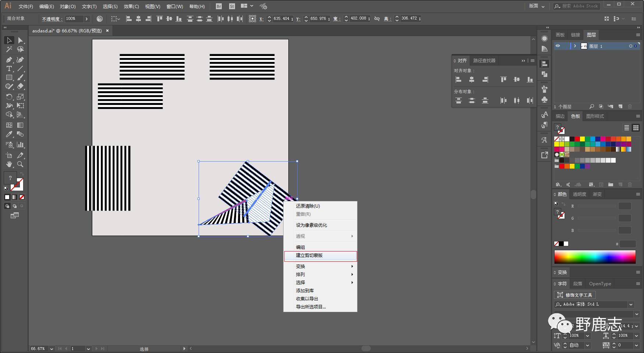
Task: Select the Direct Selection tool
Action: coord(20,40)
